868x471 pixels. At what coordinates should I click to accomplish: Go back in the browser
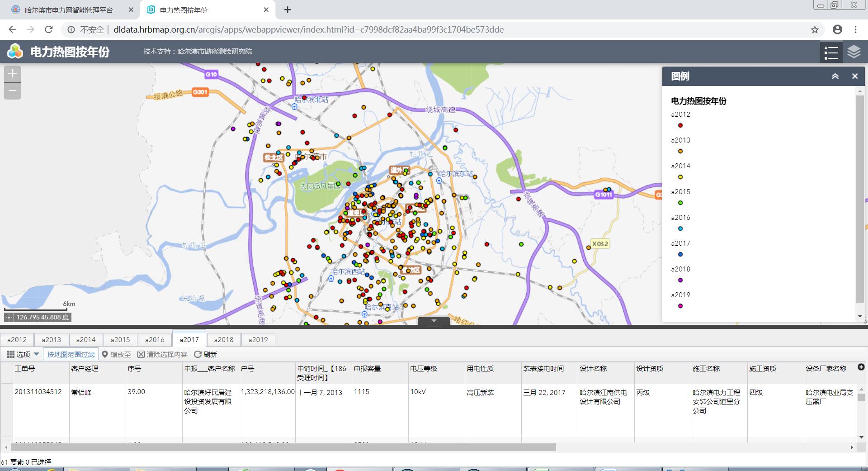pyautogui.click(x=12, y=29)
